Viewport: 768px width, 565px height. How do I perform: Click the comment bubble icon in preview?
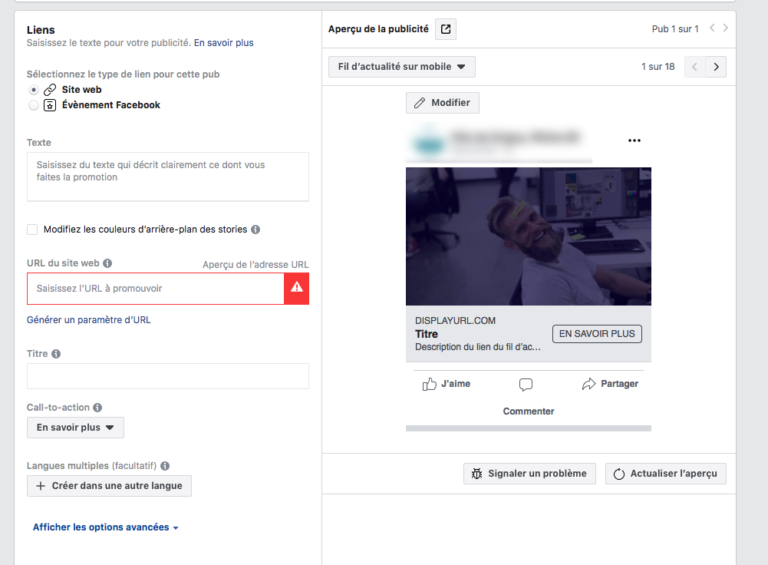(526, 384)
